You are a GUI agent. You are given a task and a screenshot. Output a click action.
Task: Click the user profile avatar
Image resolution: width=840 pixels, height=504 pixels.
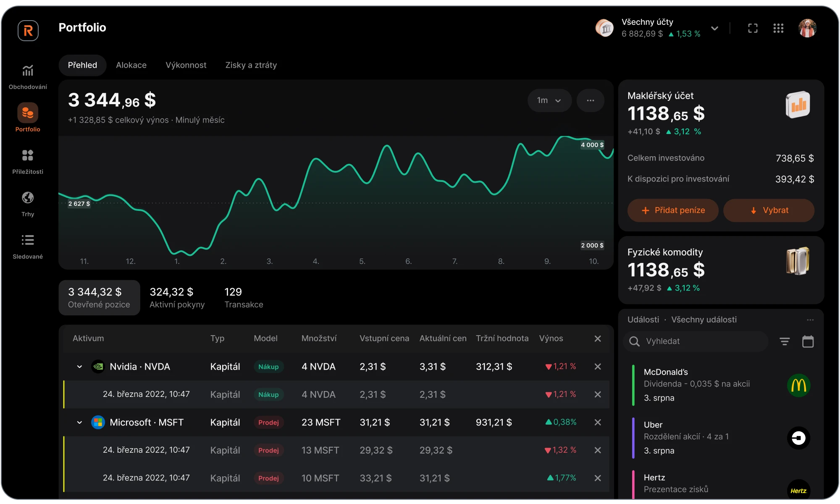click(x=807, y=29)
